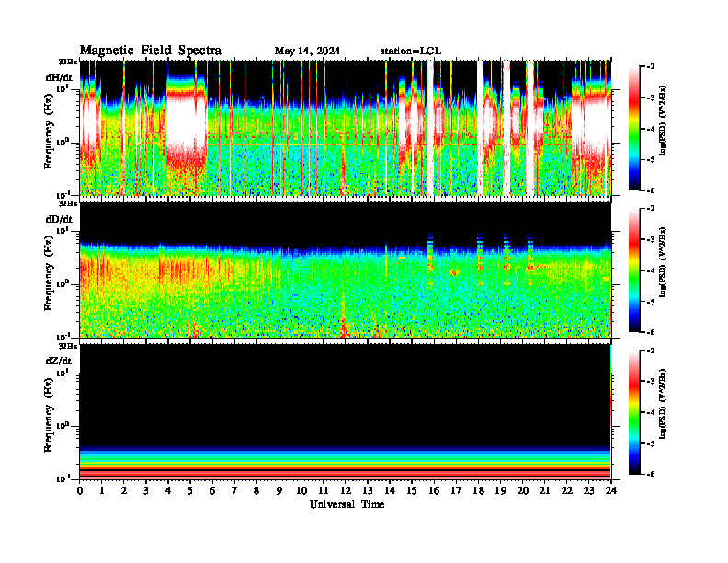This screenshot has height=563, width=728.
Task: Click hour 6 on the time axis
Action: [212, 490]
